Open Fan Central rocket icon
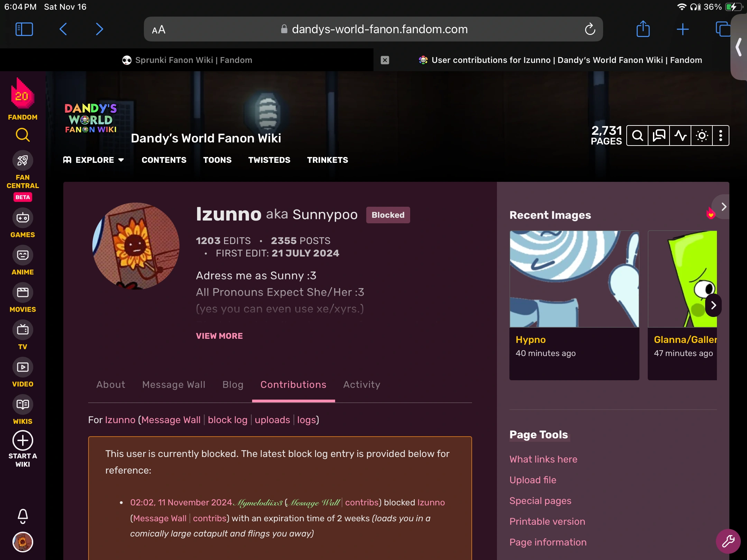 (22, 161)
